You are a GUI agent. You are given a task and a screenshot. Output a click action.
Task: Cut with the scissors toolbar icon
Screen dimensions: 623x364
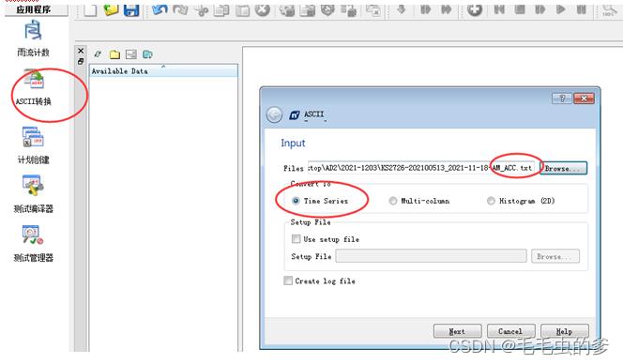(x=202, y=10)
